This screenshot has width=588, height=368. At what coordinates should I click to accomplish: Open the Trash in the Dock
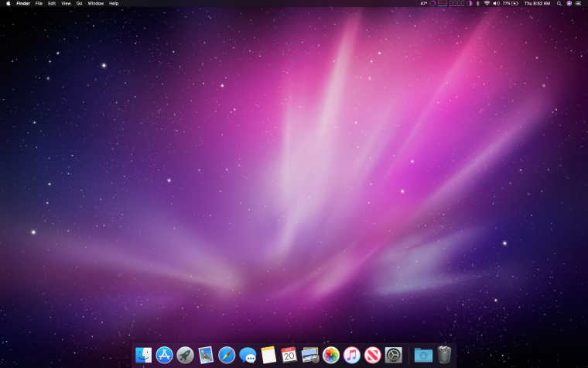(x=444, y=355)
